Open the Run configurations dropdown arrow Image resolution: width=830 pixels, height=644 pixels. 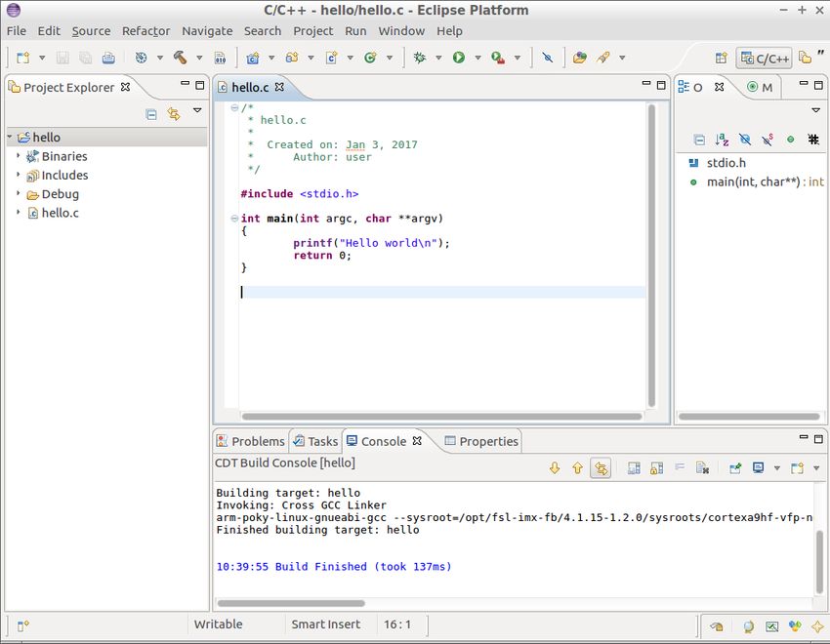[478, 58]
